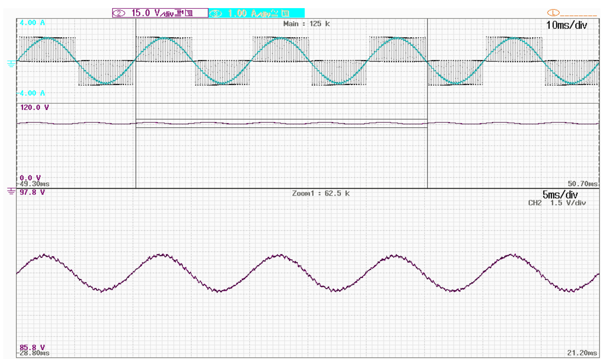
Task: Click the CH3 AC coupling wave icon
Action: click(275, 13)
